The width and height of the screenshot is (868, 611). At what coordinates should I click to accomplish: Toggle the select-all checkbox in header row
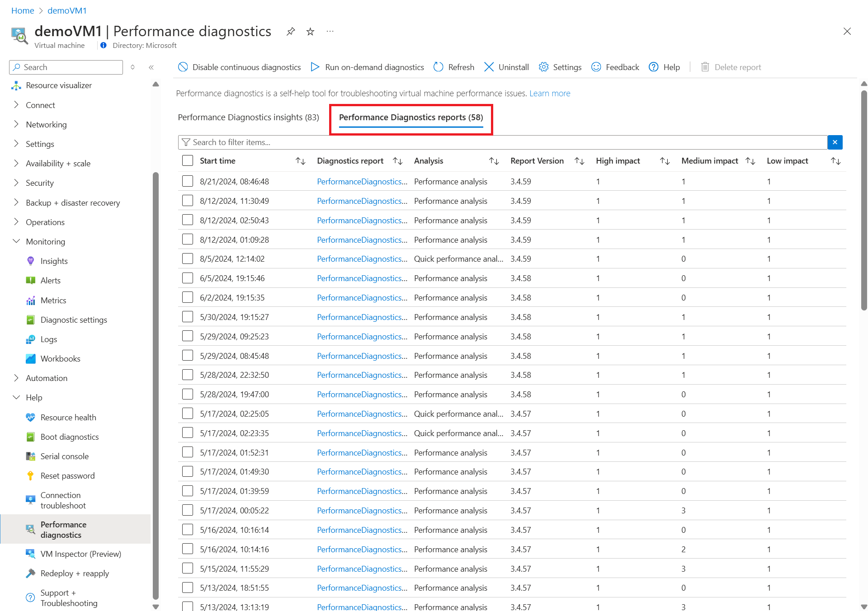[x=187, y=160]
